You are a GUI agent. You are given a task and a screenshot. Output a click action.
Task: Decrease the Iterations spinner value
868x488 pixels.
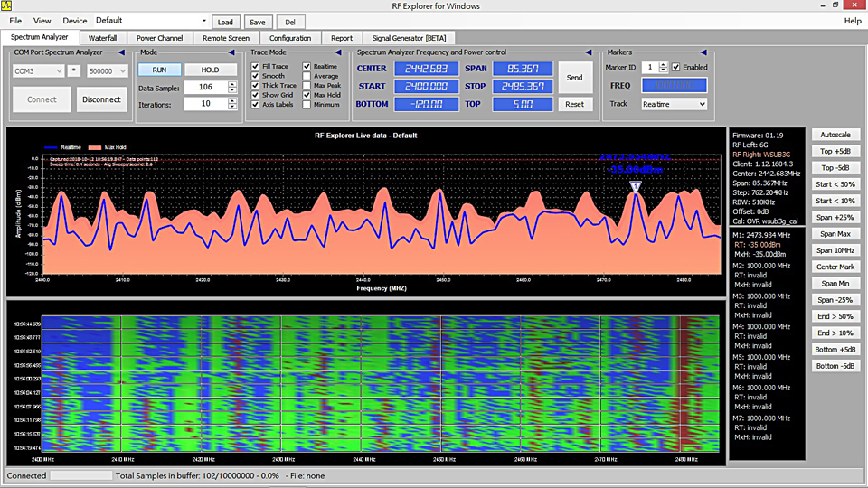click(x=232, y=107)
